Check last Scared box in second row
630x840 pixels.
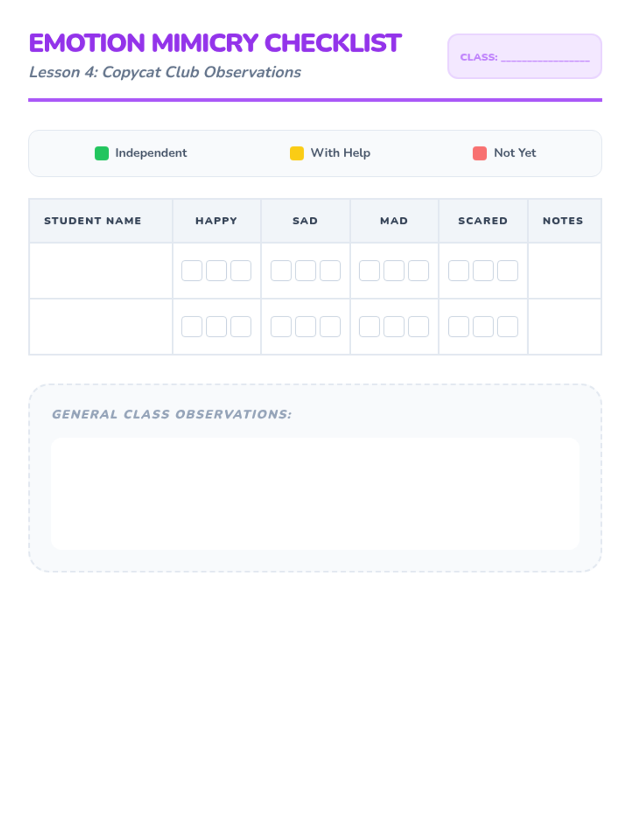[508, 327]
